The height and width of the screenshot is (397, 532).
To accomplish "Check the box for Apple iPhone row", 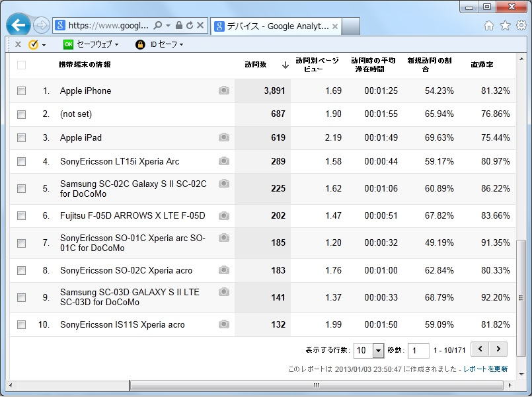I will (21, 91).
